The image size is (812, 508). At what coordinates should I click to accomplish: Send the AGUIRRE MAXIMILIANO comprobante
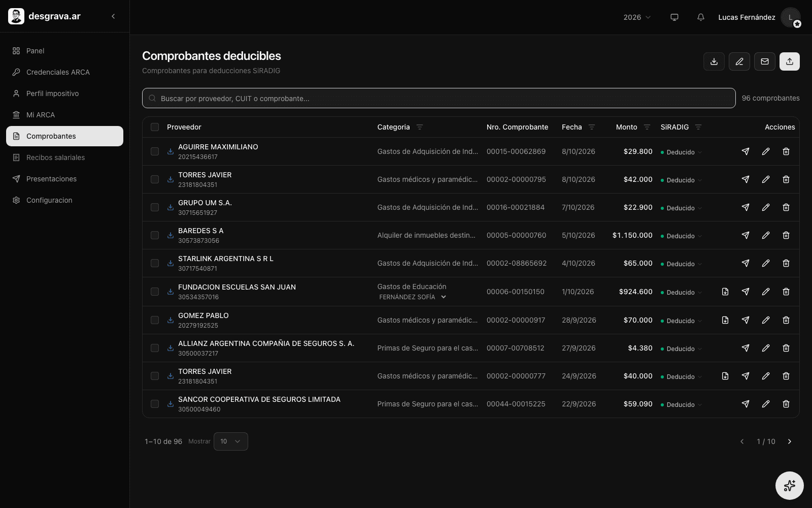(746, 151)
